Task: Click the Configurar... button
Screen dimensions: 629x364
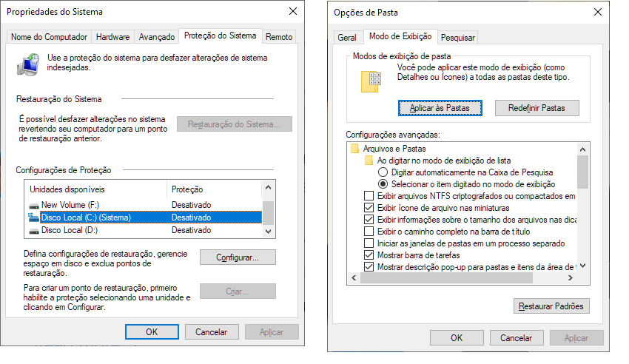Action: [x=238, y=257]
